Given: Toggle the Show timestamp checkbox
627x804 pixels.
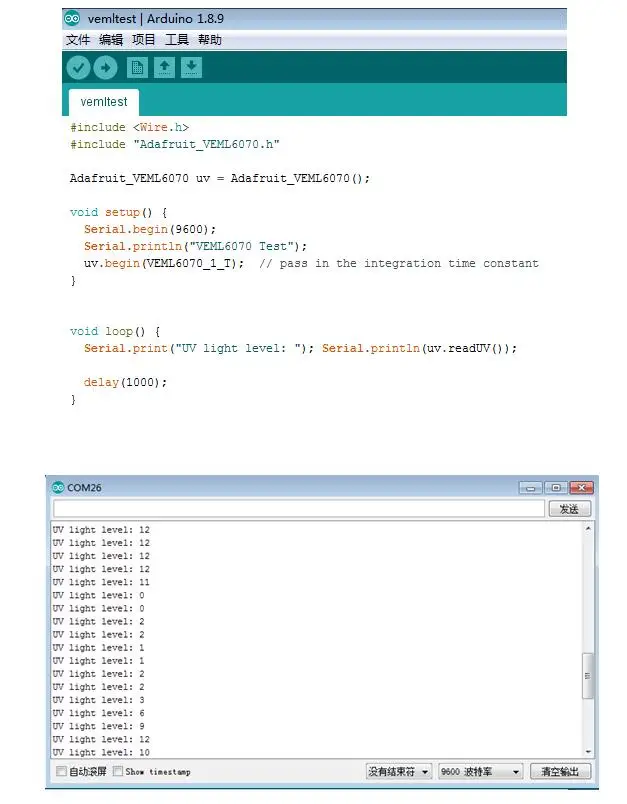Looking at the screenshot, I should click(x=118, y=771).
